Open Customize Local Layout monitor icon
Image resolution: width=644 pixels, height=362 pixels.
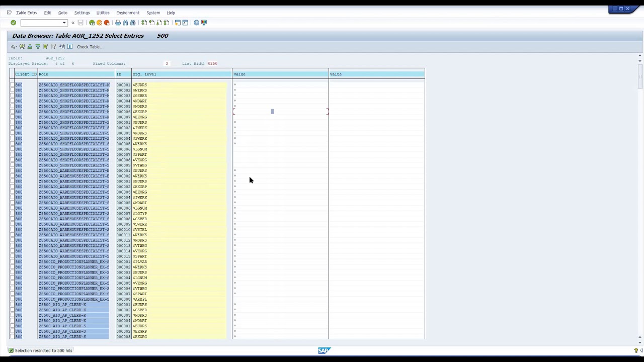pyautogui.click(x=204, y=23)
